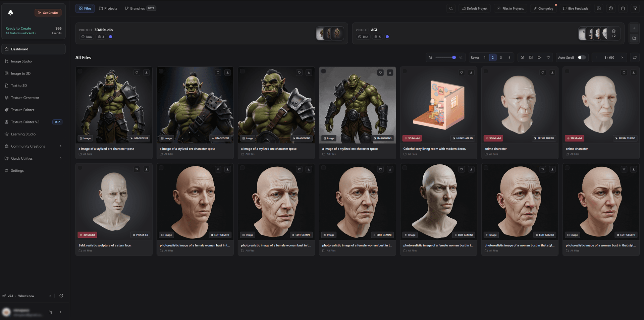Open the search icon in top bar
Screen dimensions: 644x320
tap(451, 8)
